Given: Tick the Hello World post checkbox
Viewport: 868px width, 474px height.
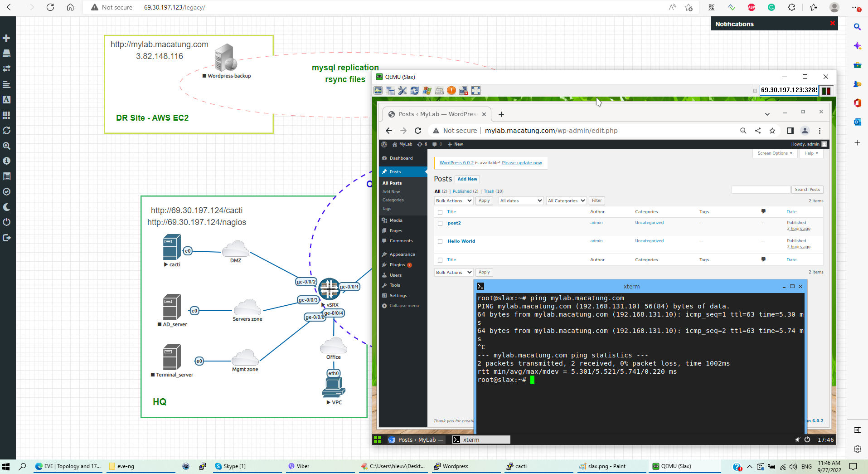Looking at the screenshot, I should [x=440, y=241].
